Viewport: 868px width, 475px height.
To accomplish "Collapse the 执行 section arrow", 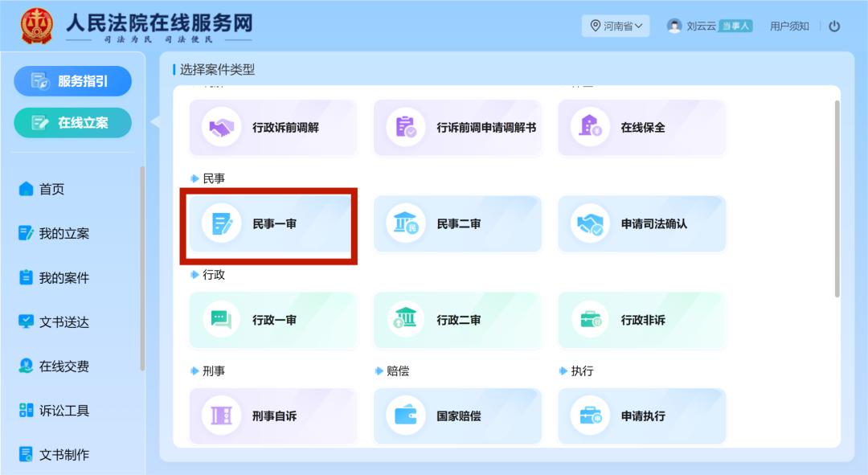I will tap(563, 371).
